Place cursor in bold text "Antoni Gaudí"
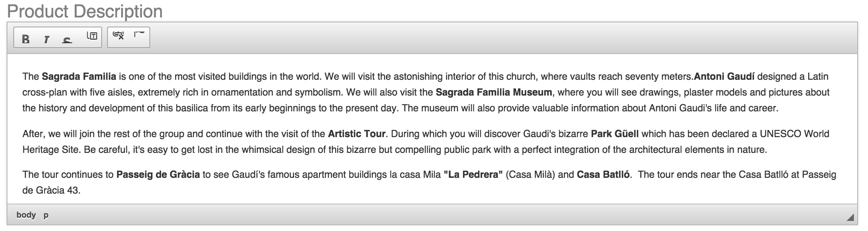 click(724, 76)
